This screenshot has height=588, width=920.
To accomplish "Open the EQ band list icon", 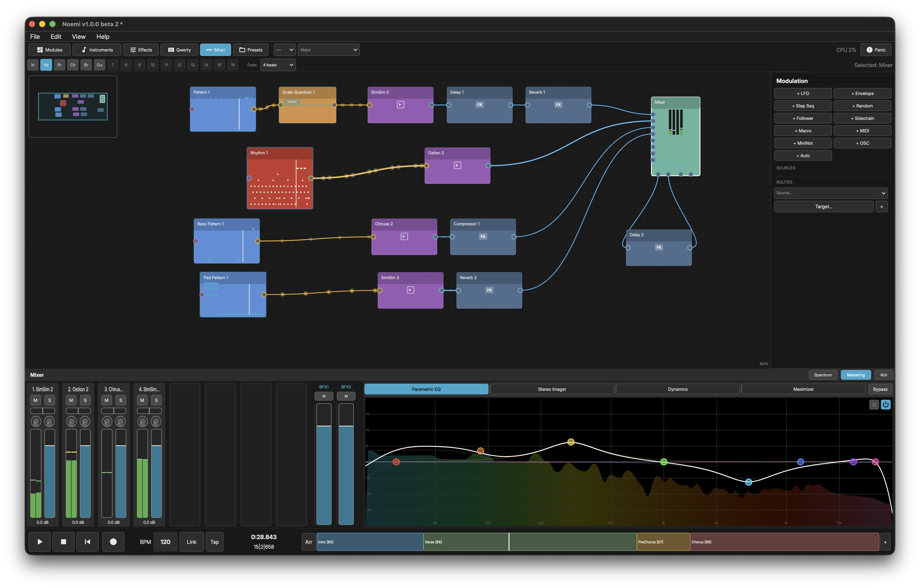I will [x=874, y=404].
